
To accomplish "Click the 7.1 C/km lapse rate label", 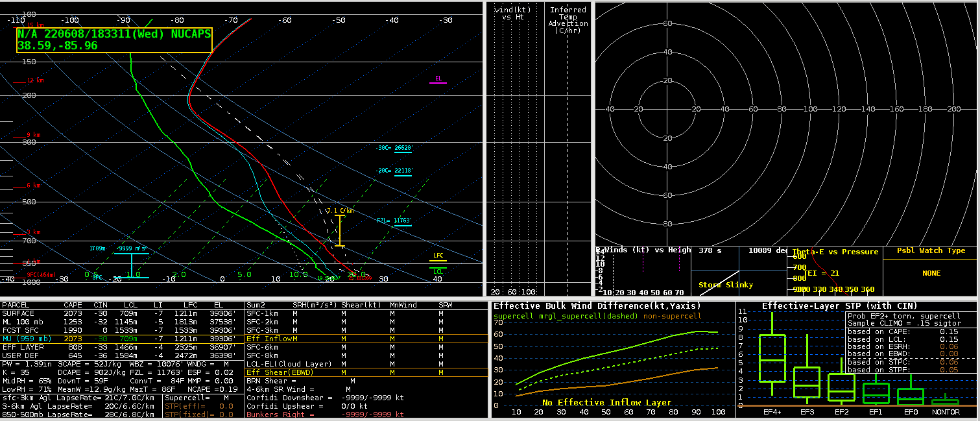I will [341, 211].
